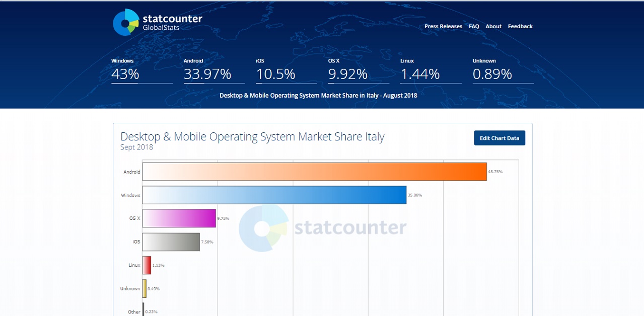Viewport: 644px width, 316px height.
Task: Click the 7.58% value label
Action: pos(207,242)
